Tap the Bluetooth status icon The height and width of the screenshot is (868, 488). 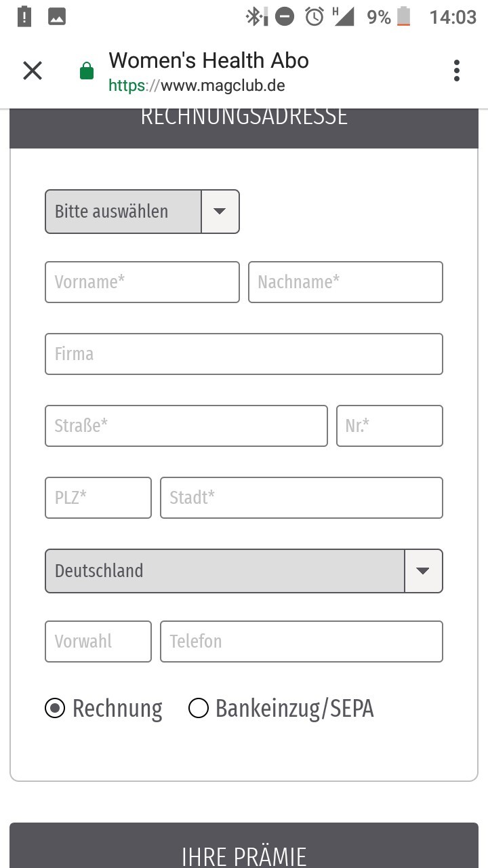tap(256, 16)
